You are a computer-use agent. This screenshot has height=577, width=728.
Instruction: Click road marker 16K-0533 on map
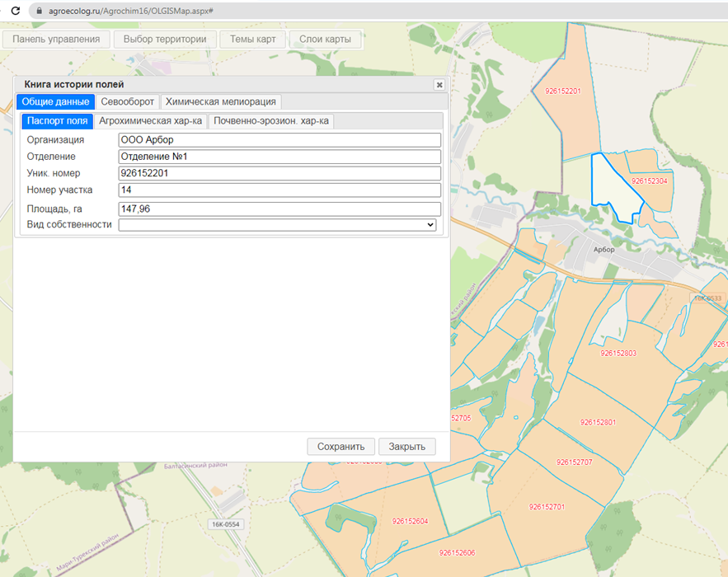click(707, 298)
